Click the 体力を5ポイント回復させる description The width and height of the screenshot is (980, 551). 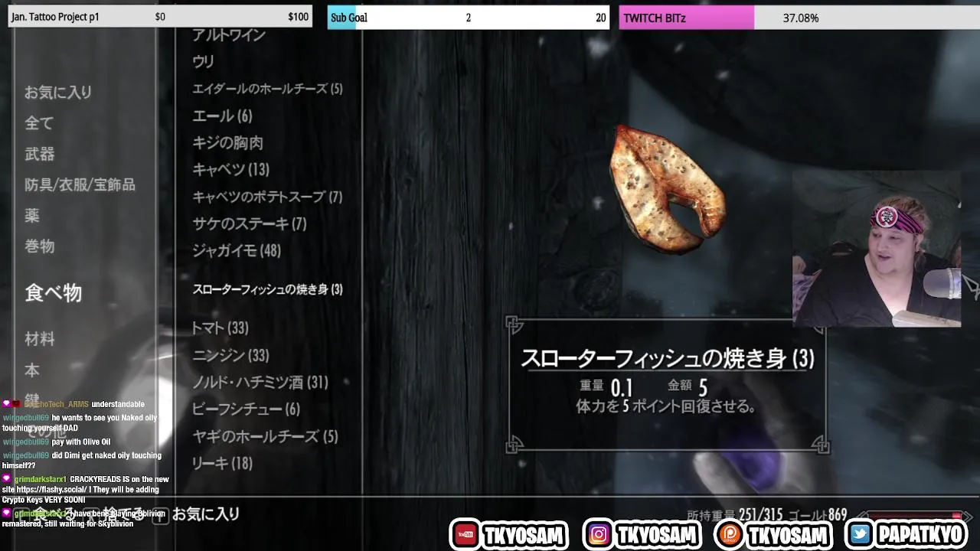tap(665, 406)
